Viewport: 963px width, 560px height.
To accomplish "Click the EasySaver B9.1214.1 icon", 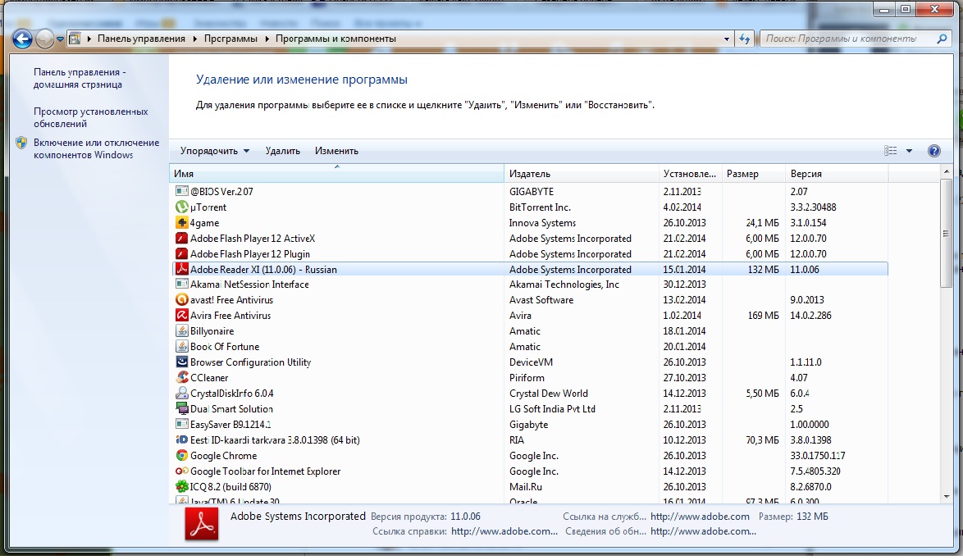I will tap(181, 424).
